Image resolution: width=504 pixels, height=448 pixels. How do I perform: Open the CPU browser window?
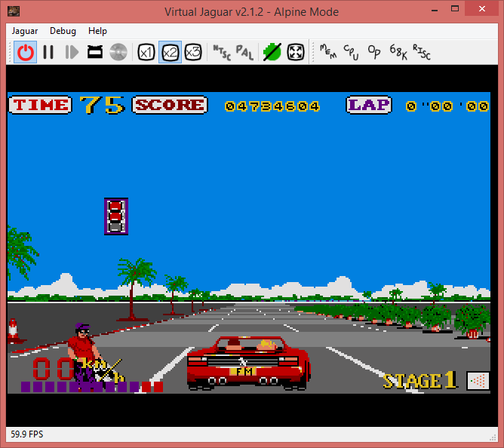point(351,51)
